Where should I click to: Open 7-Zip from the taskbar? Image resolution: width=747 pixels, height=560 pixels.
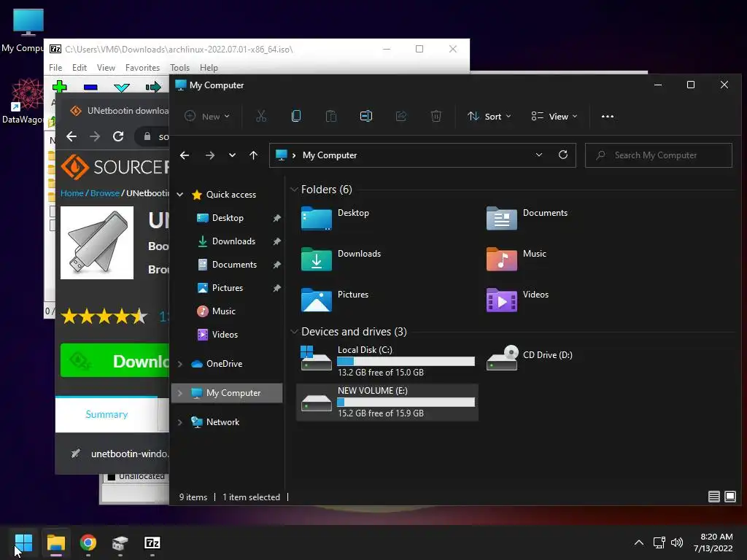152,542
